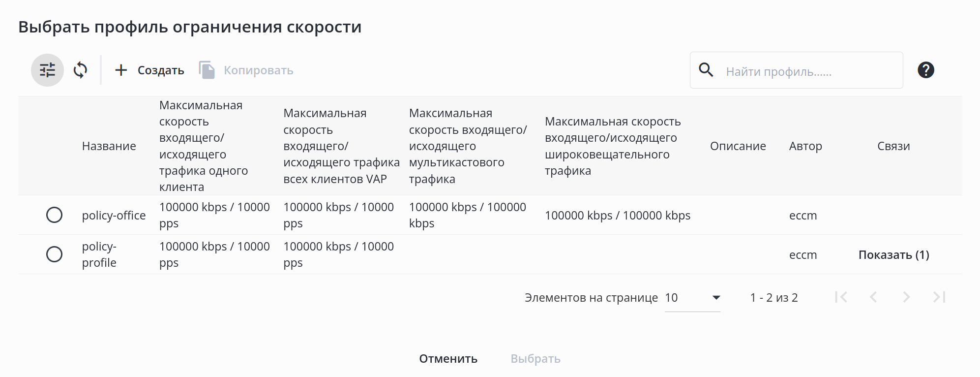This screenshot has width=980, height=377.
Task: Open the help question mark icon
Action: (x=925, y=70)
